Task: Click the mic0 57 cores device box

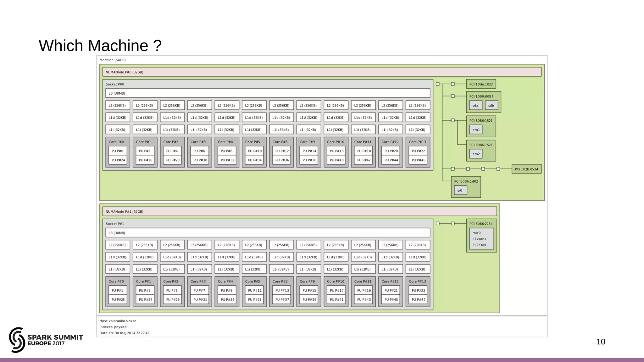Action: tap(481, 239)
